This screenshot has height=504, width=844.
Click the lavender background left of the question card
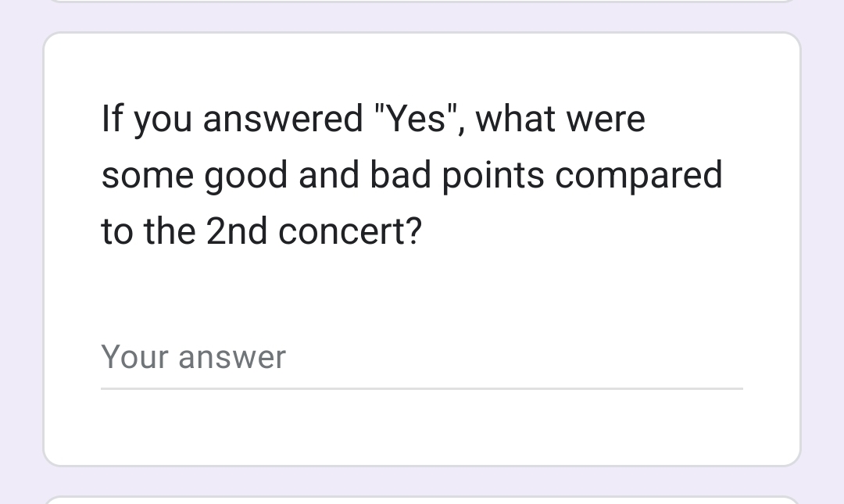coord(21,250)
